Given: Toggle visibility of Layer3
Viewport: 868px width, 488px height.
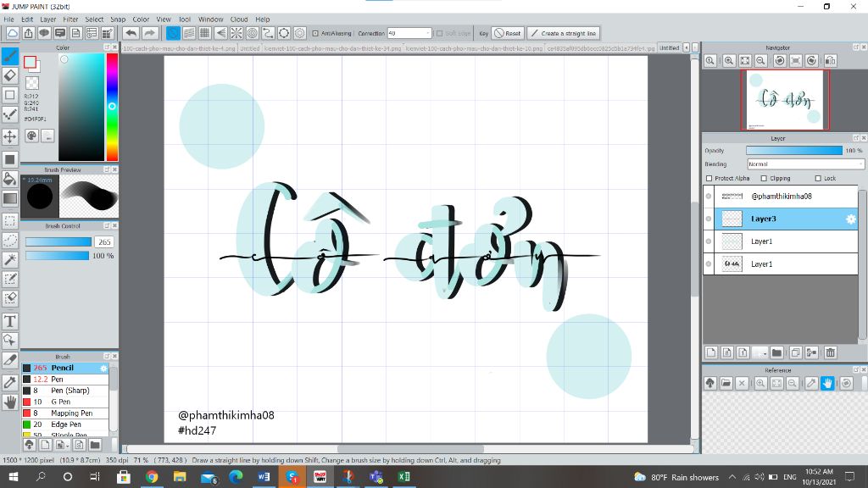Looking at the screenshot, I should click(709, 219).
